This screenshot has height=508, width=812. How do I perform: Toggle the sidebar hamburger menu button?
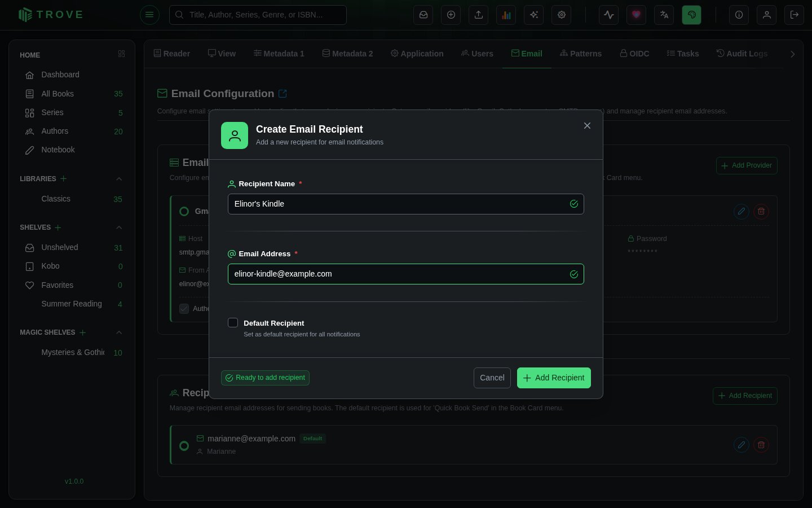149,15
